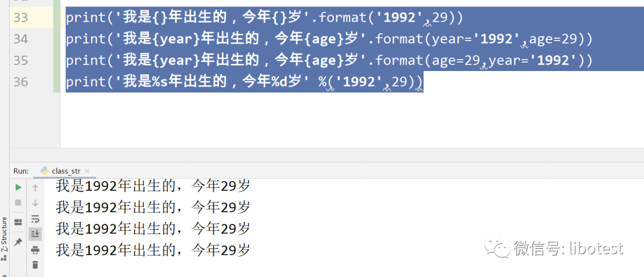This screenshot has width=644, height=277.
Task: Toggle Scroll to End in Run console
Action: [x=35, y=233]
